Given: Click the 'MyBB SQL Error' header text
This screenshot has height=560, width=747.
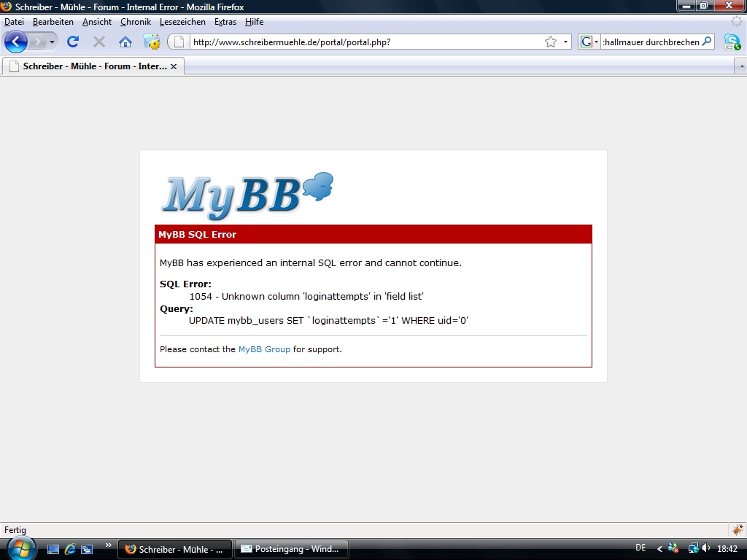Looking at the screenshot, I should [x=197, y=234].
